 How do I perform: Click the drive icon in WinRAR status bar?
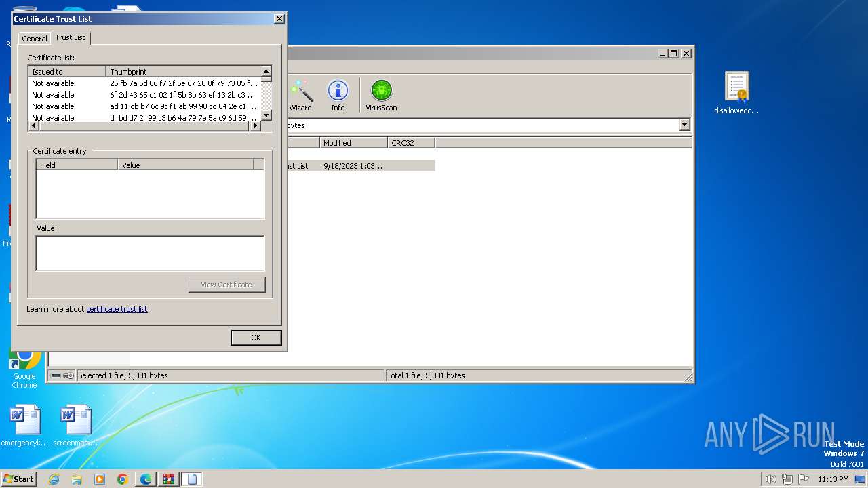(x=56, y=375)
